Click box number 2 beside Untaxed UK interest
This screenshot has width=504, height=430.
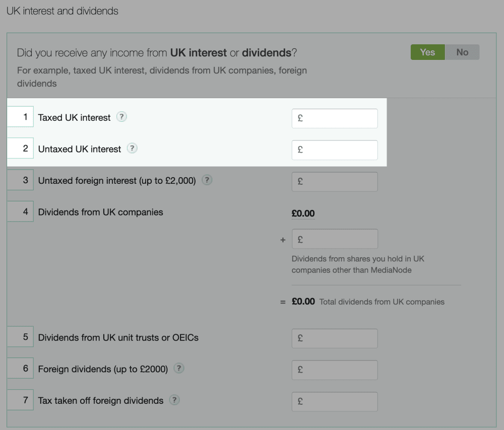[x=21, y=149]
